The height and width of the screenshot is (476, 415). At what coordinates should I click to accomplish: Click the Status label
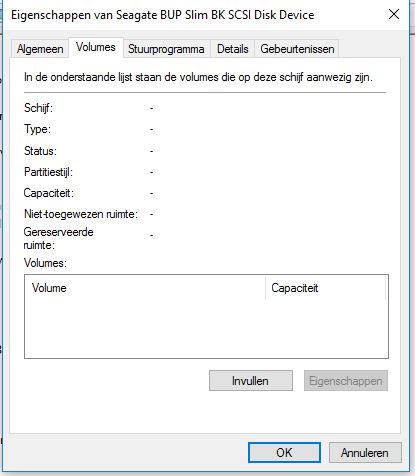[40, 151]
